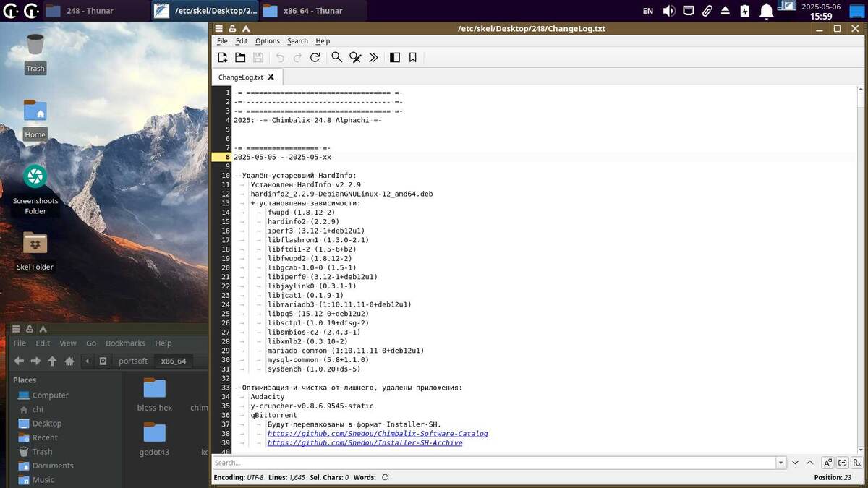Click the shade-up arrow in editor title bar

[x=245, y=29]
